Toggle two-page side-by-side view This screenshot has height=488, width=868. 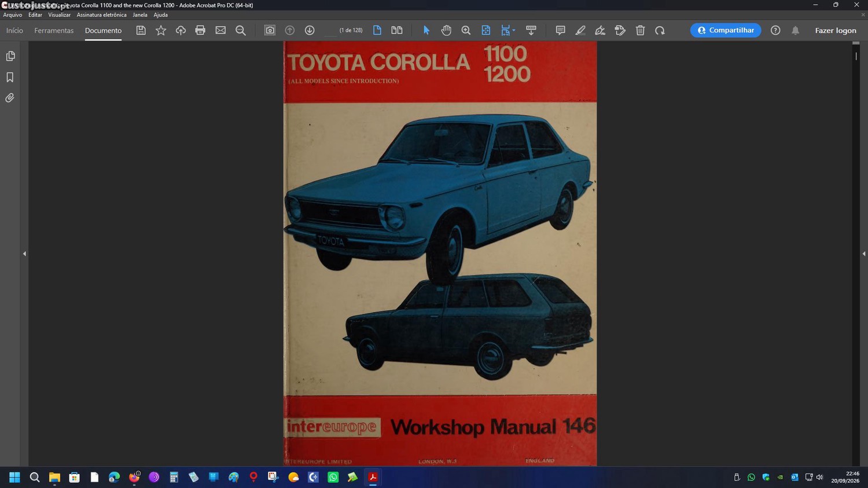coord(397,30)
